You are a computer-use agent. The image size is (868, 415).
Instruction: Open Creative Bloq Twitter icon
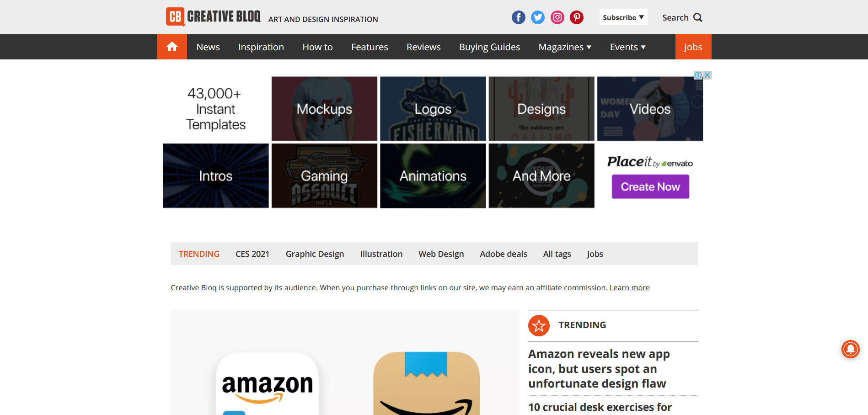[538, 17]
